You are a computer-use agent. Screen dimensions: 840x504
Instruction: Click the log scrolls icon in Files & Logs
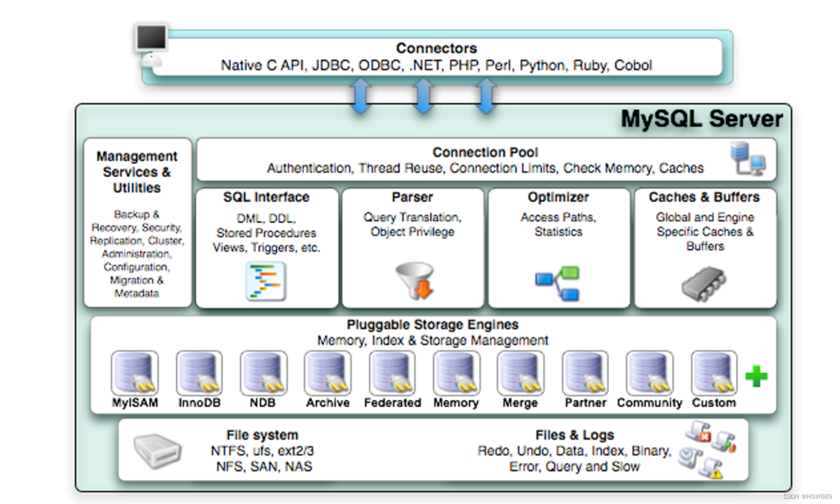pos(707,449)
